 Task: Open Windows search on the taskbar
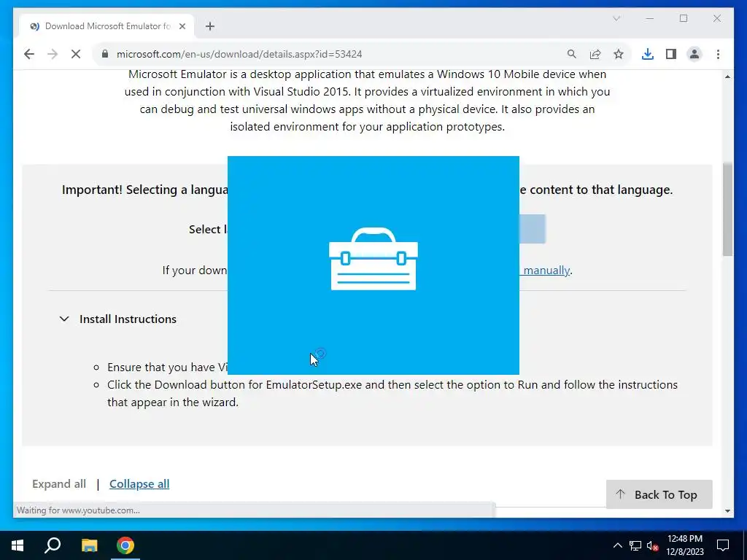pyautogui.click(x=53, y=545)
